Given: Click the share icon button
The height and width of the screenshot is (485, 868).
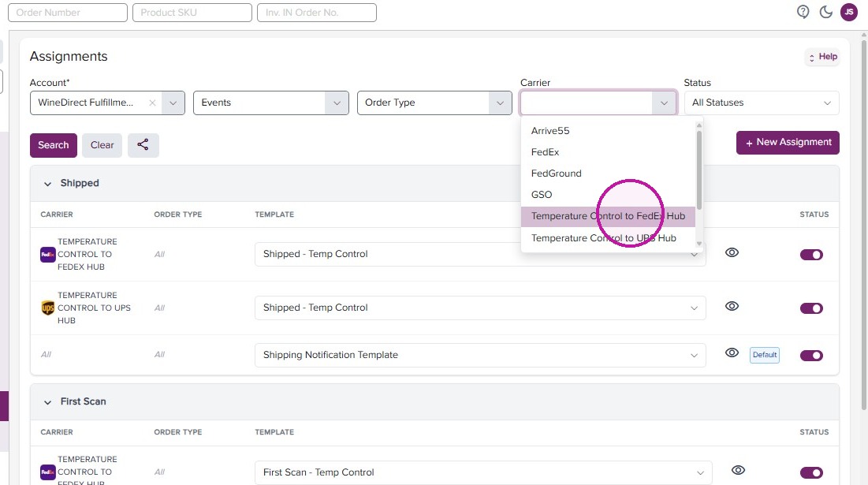Looking at the screenshot, I should 143,145.
